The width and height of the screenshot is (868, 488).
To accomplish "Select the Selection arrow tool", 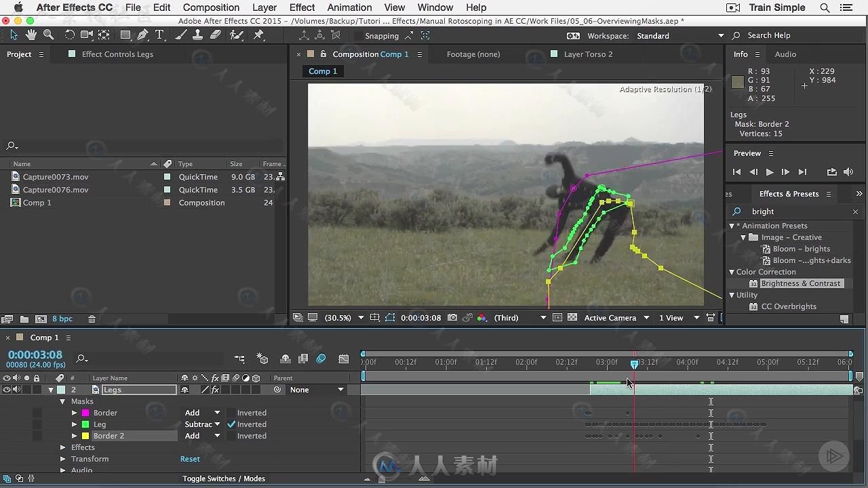I will coord(14,35).
